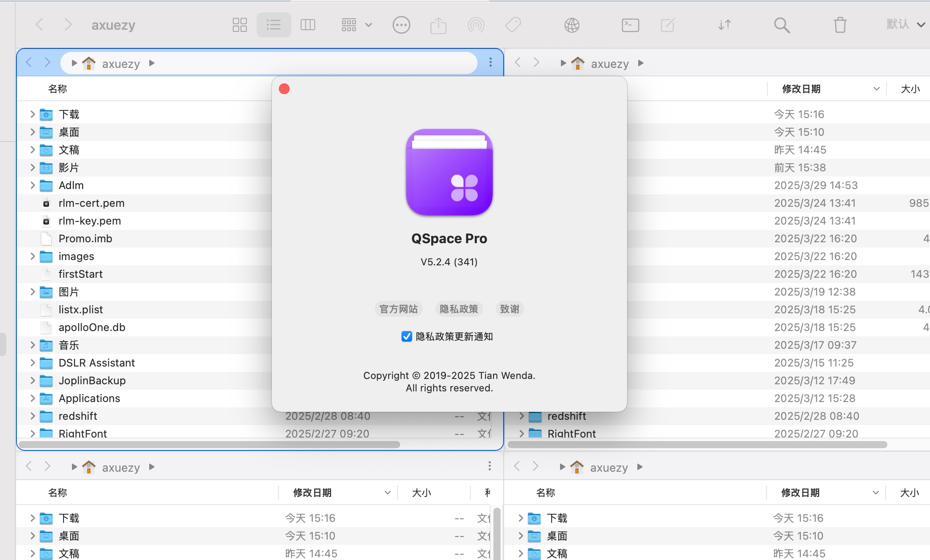Screen dimensions: 930x560
Task: Sort top-left pane by 名称 column
Action: [57, 89]
